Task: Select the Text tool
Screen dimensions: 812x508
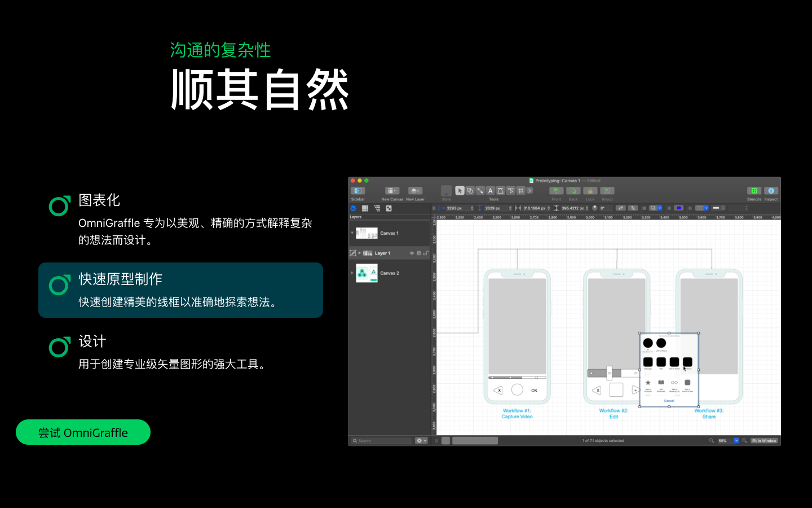Action: (491, 190)
